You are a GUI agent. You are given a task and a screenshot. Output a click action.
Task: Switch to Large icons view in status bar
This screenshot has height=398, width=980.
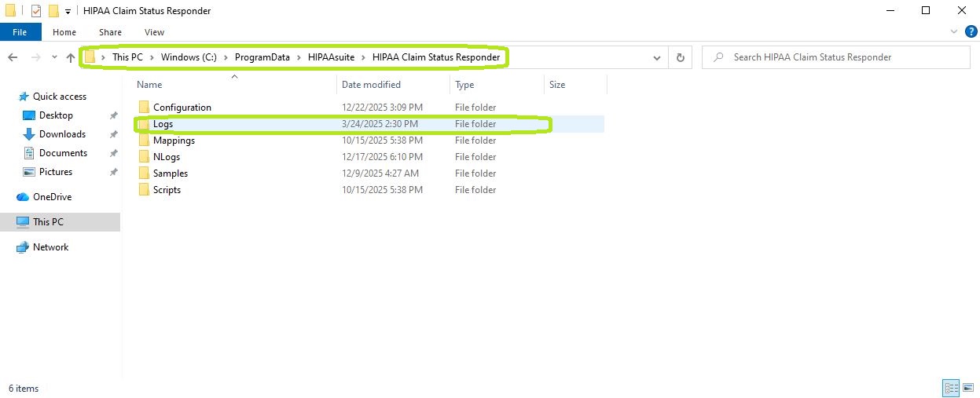click(968, 388)
